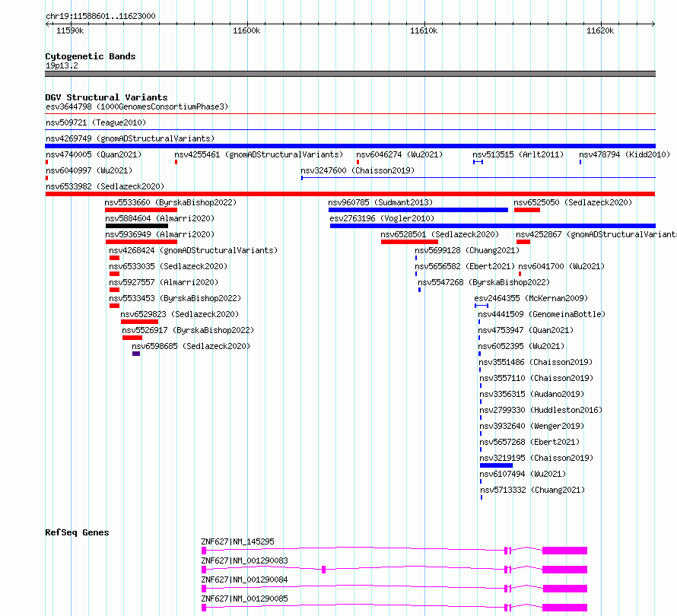
Task: Click the blue bar of nsv3219195
Action: [x=496, y=465]
